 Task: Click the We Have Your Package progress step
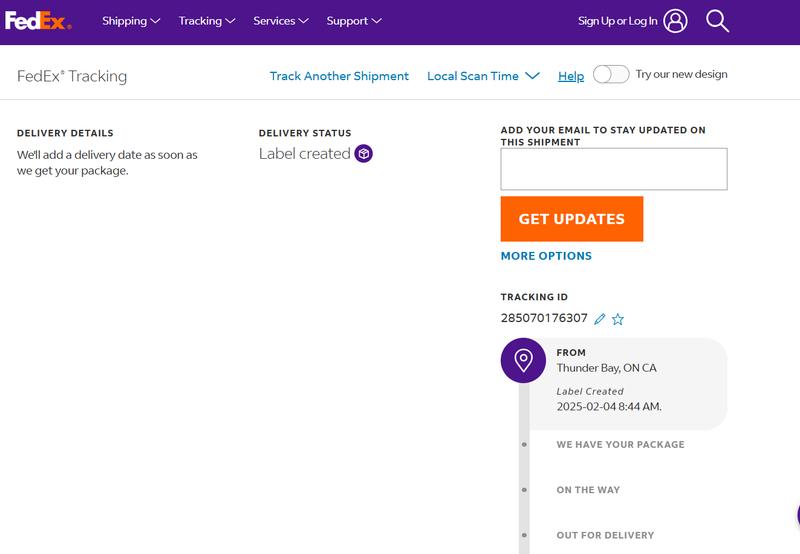click(620, 444)
